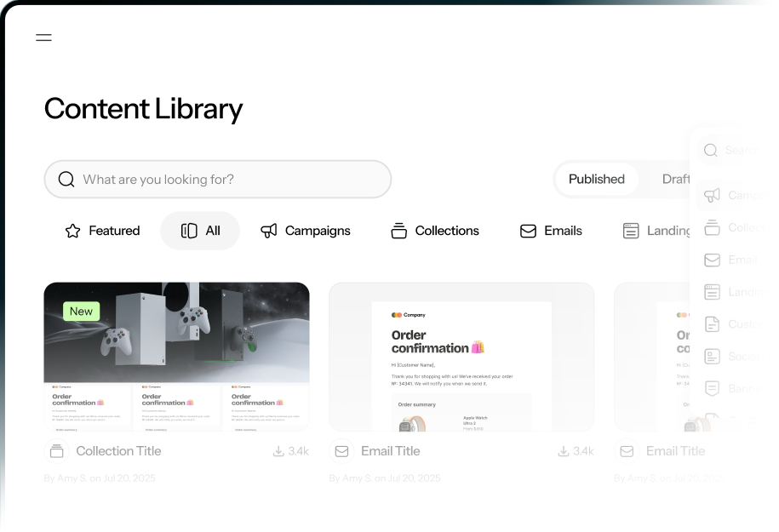779x532 pixels.
Task: Select the Featured filter tab
Action: pos(102,231)
